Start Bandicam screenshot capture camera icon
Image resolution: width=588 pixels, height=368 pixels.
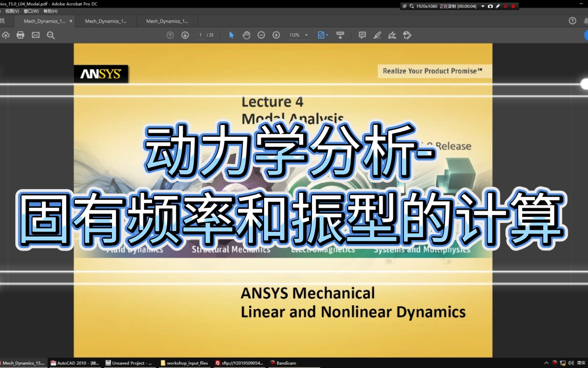pos(490,6)
